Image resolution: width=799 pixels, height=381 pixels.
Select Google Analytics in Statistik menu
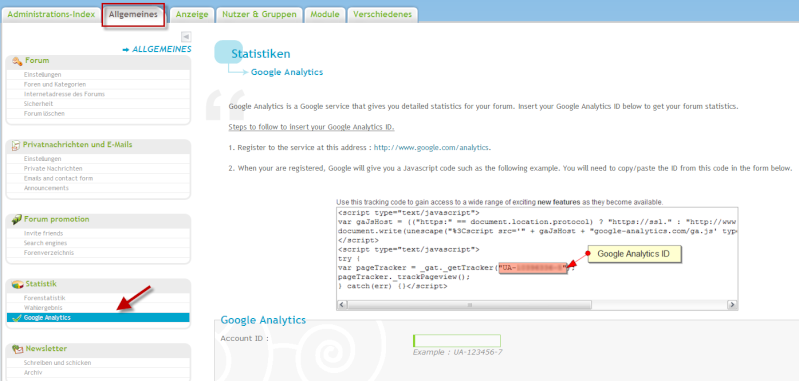click(98, 318)
